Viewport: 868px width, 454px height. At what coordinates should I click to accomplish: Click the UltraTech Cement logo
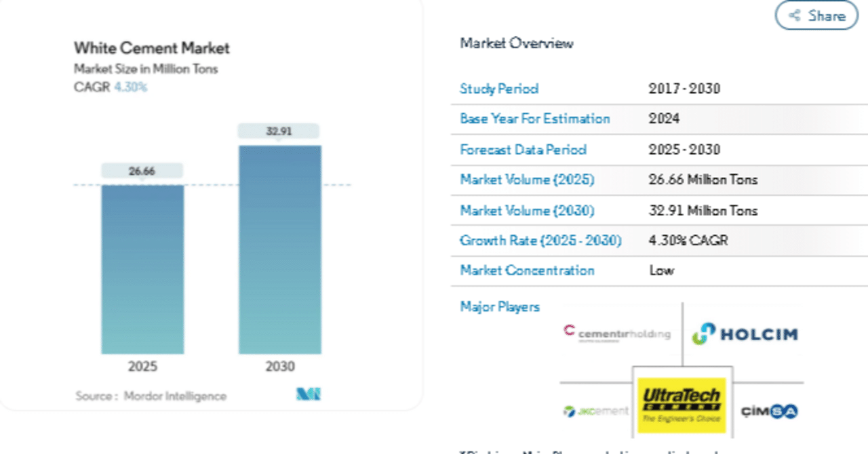pos(681,404)
